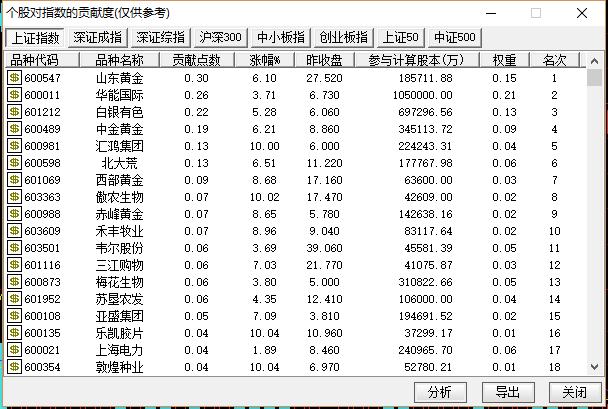Select stock name 赤峰黄金
The width and height of the screenshot is (608, 409).
[119, 214]
